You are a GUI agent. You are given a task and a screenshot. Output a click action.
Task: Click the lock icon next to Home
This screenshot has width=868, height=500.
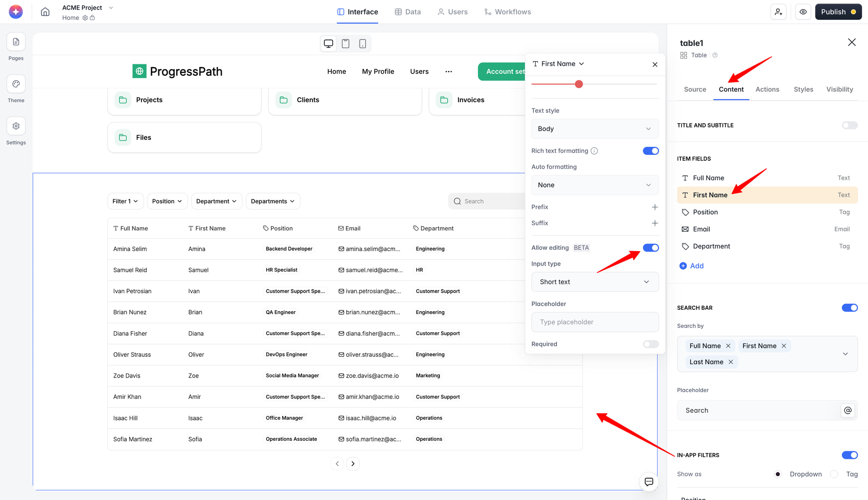click(92, 18)
